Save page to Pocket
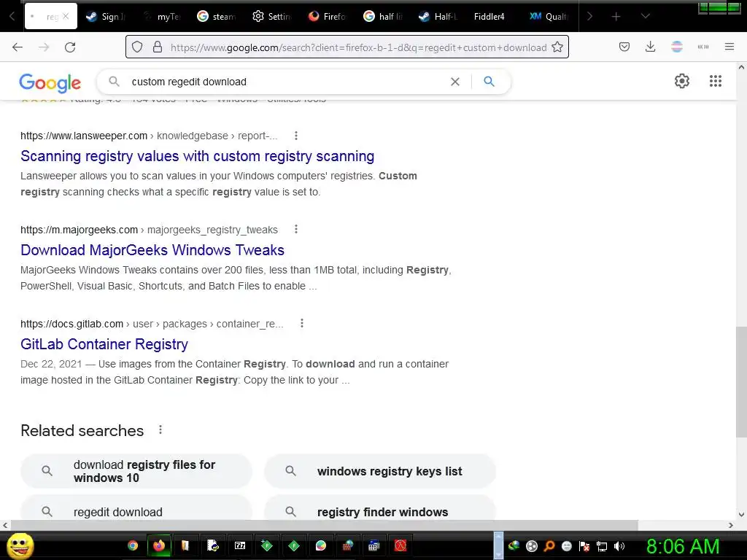Image resolution: width=747 pixels, height=560 pixels. click(x=624, y=47)
